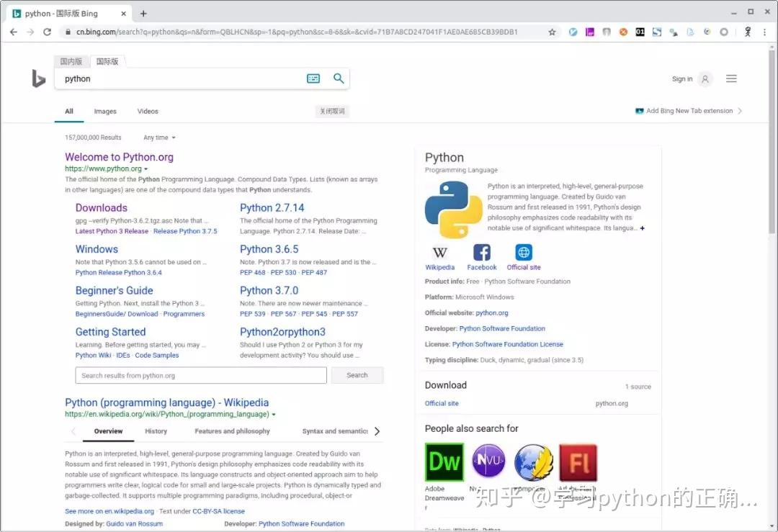Open the Python 2.7.14 link
Screen dimensions: 778x532
coord(272,208)
